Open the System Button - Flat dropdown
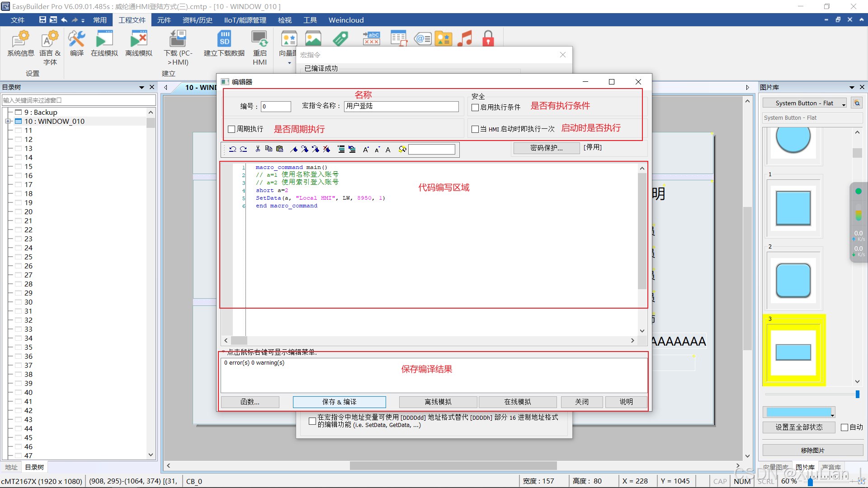 click(844, 103)
